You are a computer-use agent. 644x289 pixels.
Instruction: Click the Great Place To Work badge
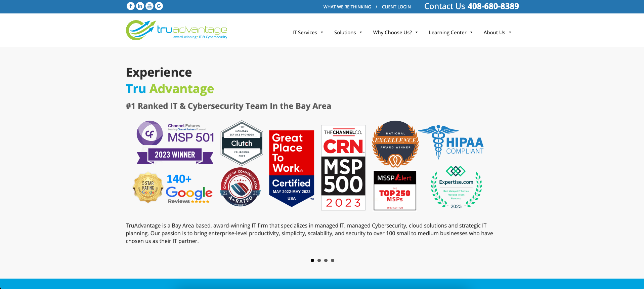pos(292,168)
